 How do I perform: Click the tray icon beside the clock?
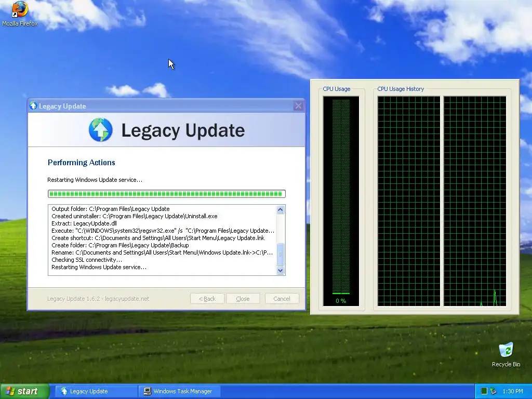click(x=494, y=391)
